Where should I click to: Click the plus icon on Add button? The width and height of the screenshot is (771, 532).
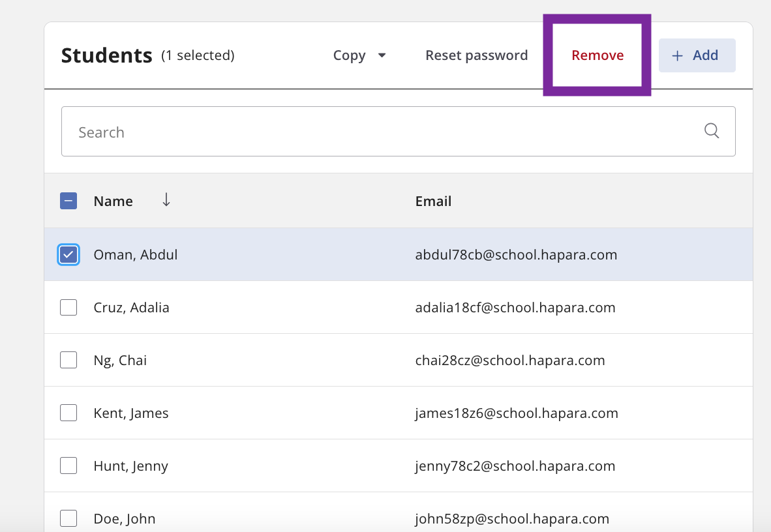[x=677, y=55]
